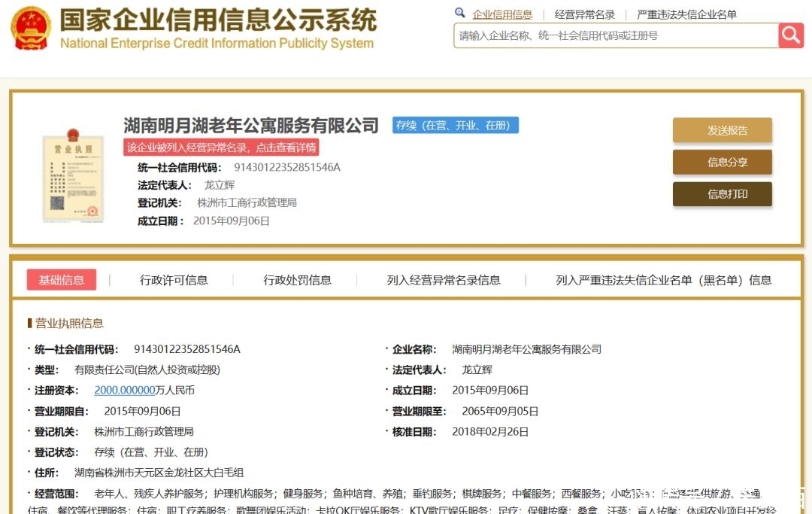812x514 pixels.
Task: Click the 2000.000000 registered capital link
Action: (x=124, y=390)
